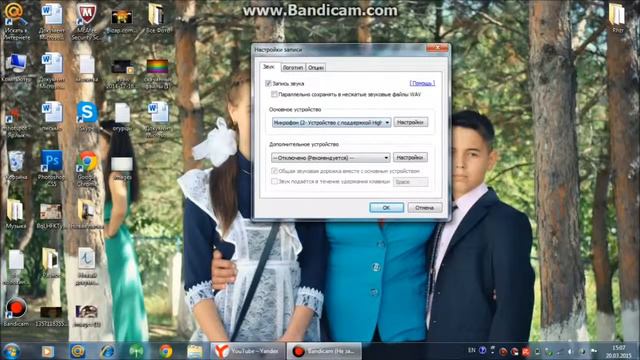Open the Корзина recycle bin
640x360 pixels.
pos(16,166)
